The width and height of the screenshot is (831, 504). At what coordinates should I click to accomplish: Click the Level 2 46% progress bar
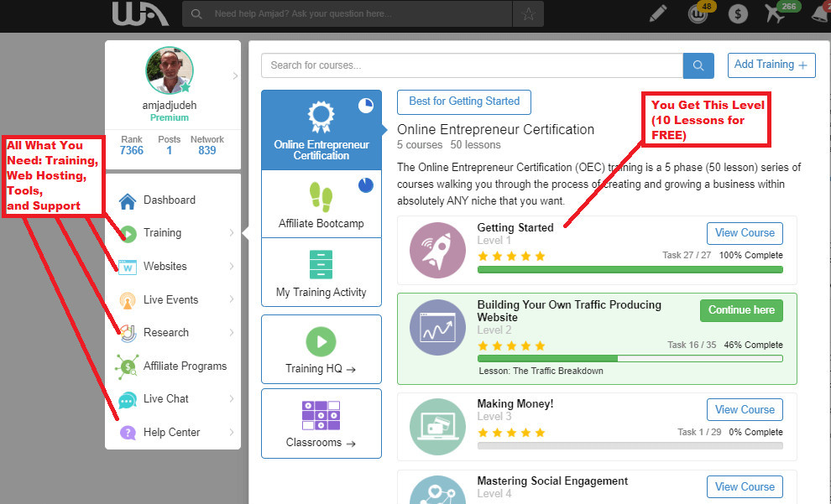pyautogui.click(x=630, y=358)
